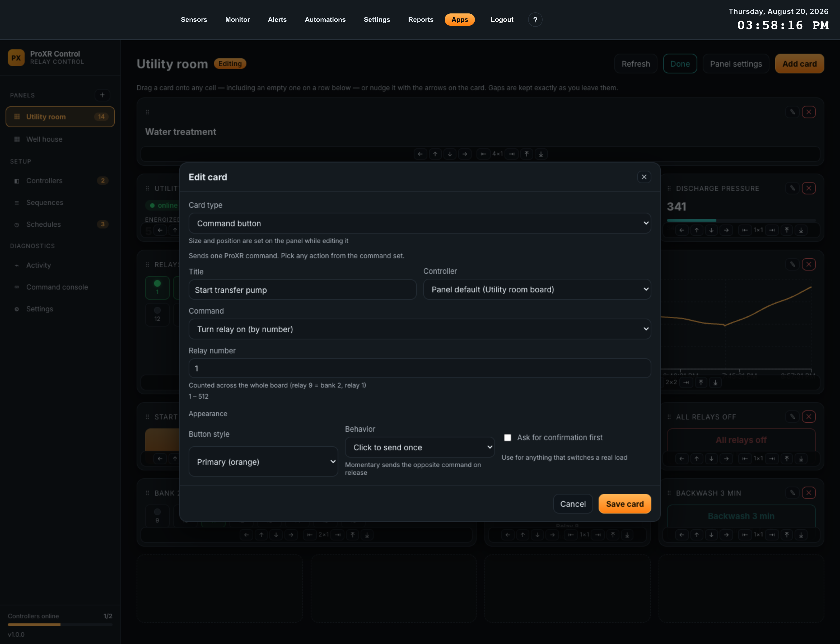Image resolution: width=840 pixels, height=644 pixels.
Task: Reduce height of Water treatment card
Action: [527, 154]
